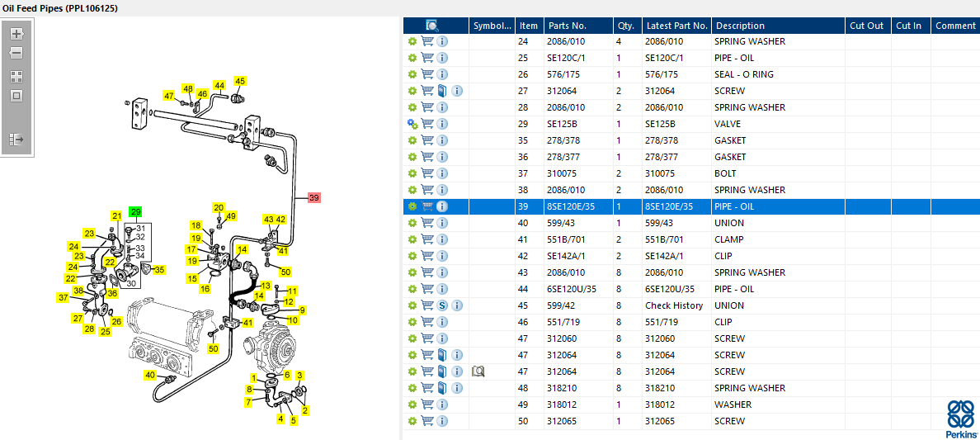
Task: Open info for item 50 SCREW 312065
Action: (442, 421)
